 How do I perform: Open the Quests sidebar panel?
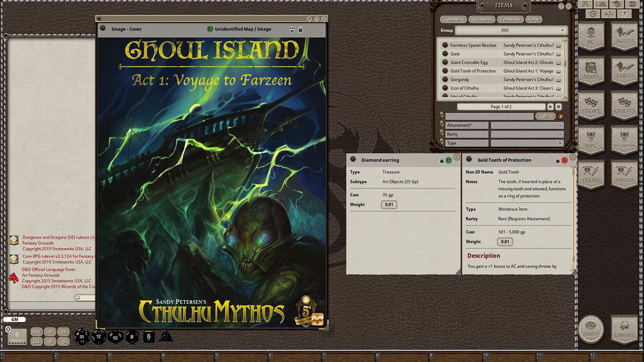point(624,105)
